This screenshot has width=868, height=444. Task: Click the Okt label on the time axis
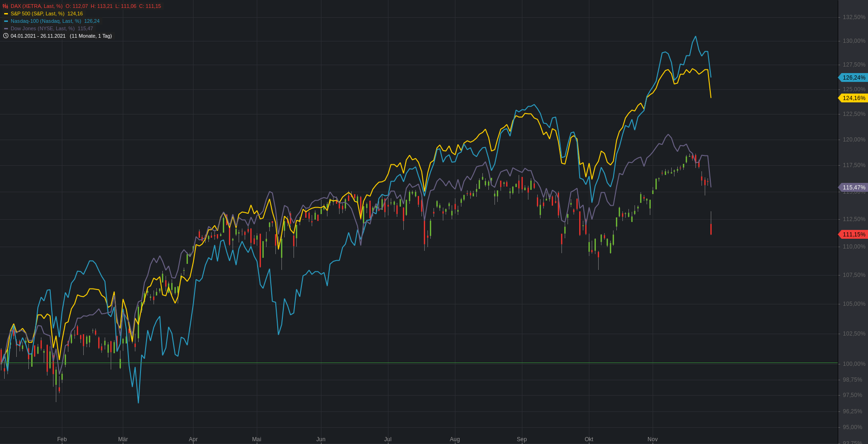589,439
